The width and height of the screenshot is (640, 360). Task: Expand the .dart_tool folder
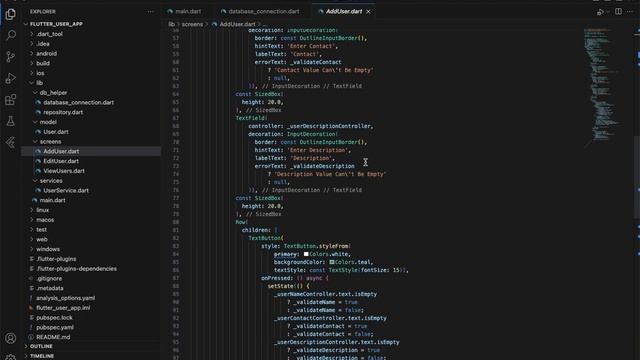click(49, 34)
